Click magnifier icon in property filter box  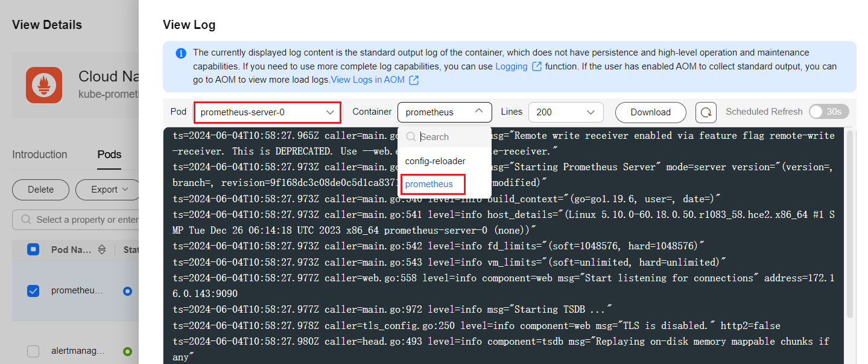26,220
